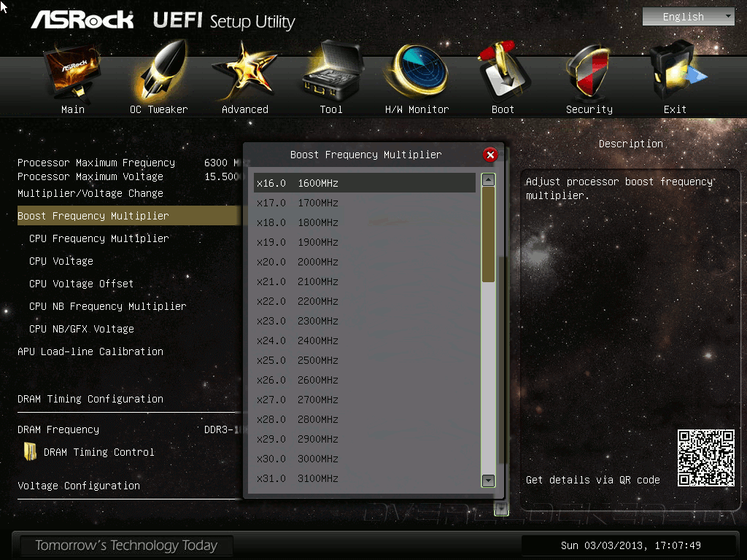Click the page scroll down arrow behind popup
Viewport: 747px width, 560px height.
[x=500, y=508]
